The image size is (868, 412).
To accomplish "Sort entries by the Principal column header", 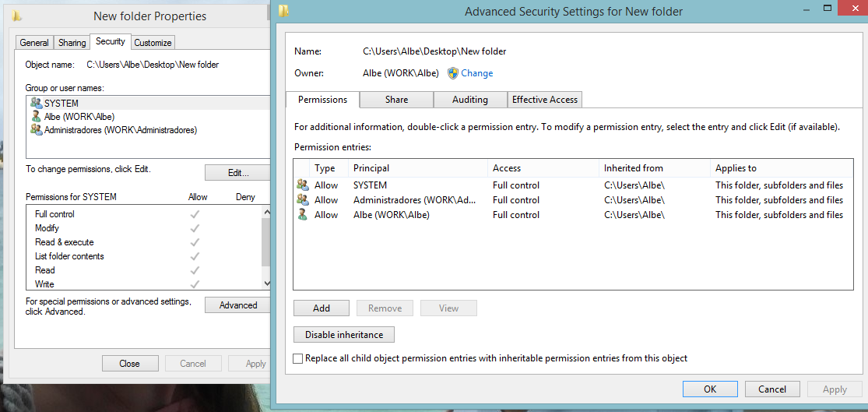I will (x=418, y=167).
